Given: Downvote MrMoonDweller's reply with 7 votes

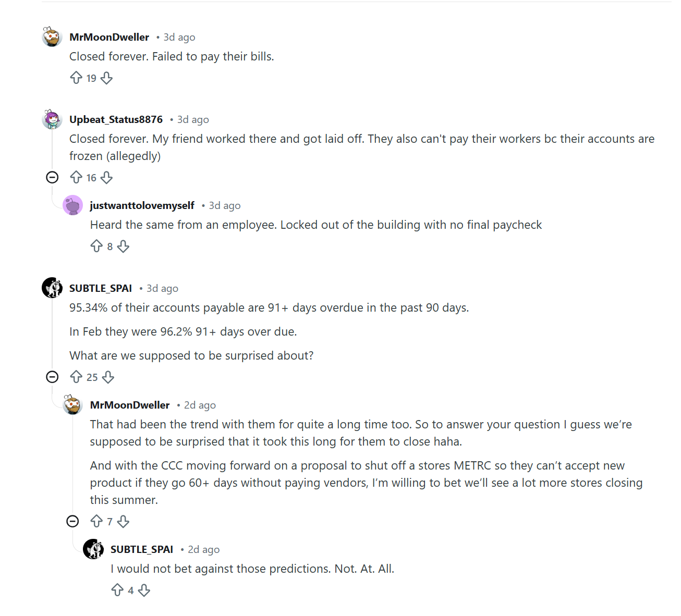Looking at the screenshot, I should [x=123, y=522].
